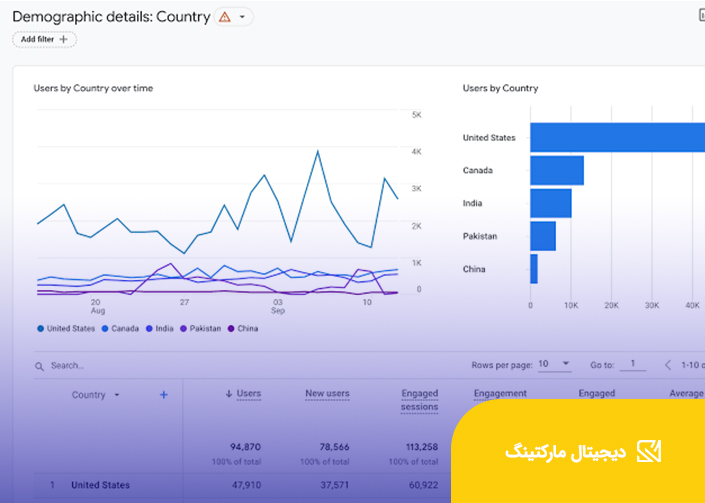Click the Engaged column header
The height and width of the screenshot is (503, 705).
pos(597,393)
